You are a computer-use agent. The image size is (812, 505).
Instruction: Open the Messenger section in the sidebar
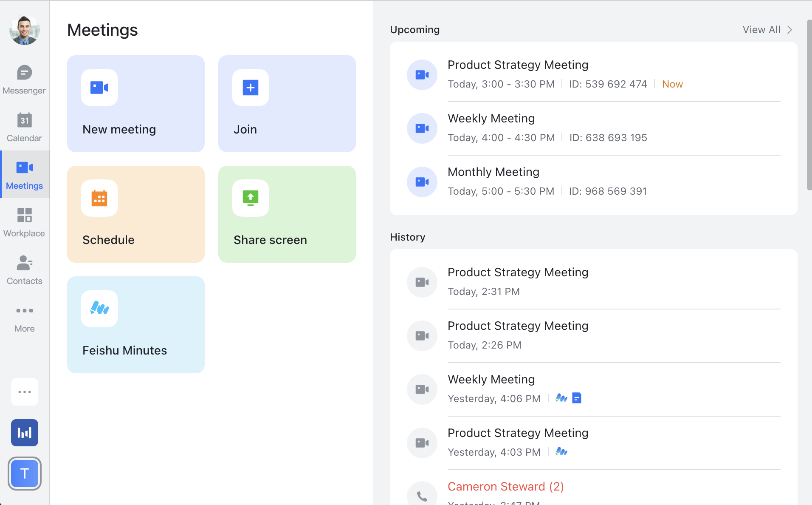24,80
